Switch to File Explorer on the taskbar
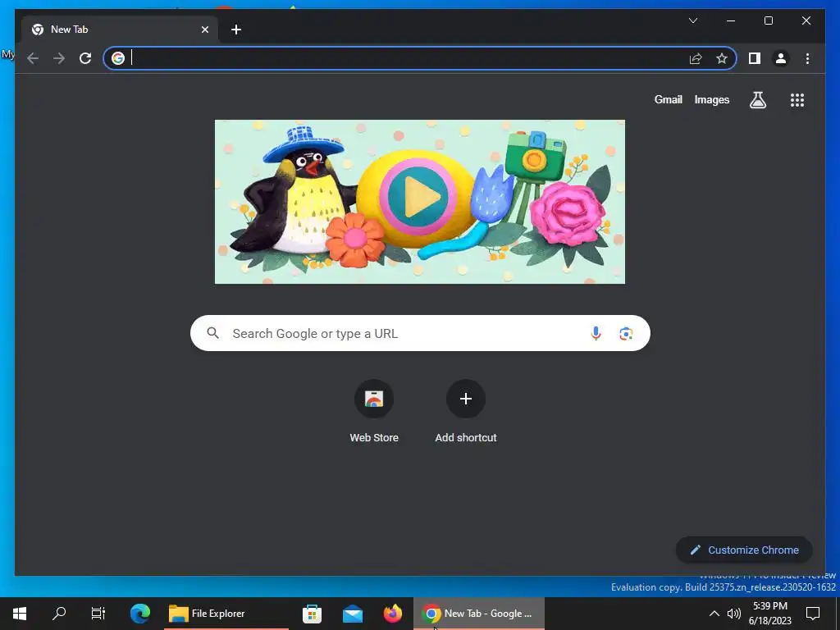This screenshot has height=630, width=840. (x=226, y=614)
